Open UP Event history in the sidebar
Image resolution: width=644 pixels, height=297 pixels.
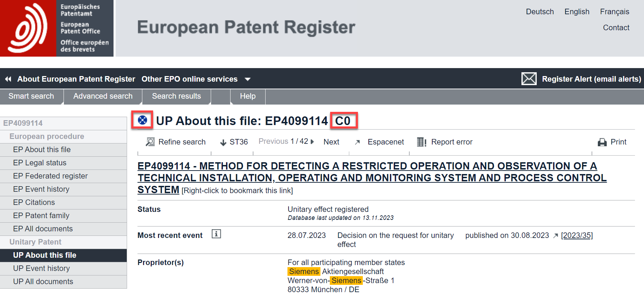(41, 269)
